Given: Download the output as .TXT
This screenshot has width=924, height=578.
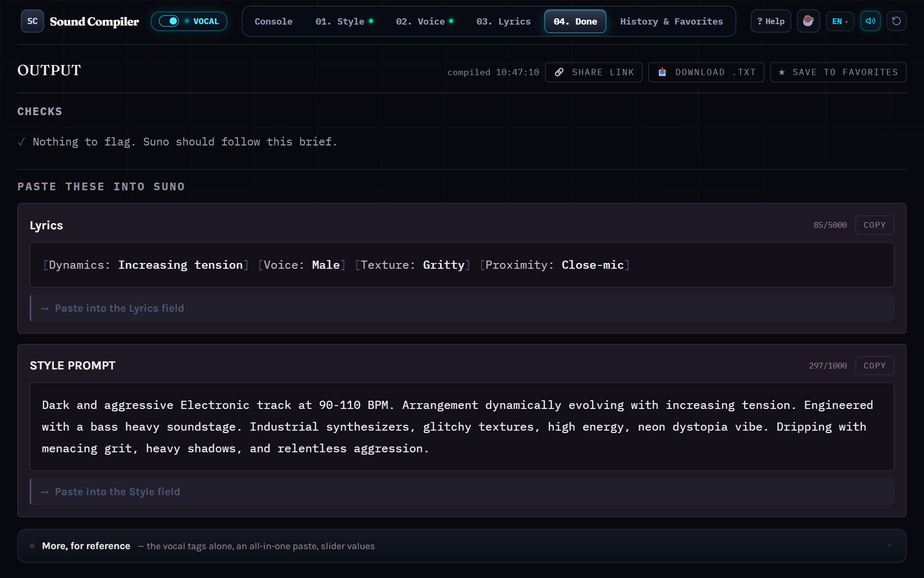Looking at the screenshot, I should pos(706,72).
